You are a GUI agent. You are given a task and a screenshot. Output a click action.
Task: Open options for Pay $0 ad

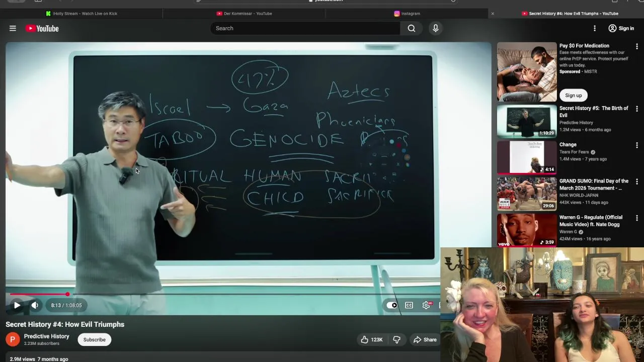coord(637,46)
